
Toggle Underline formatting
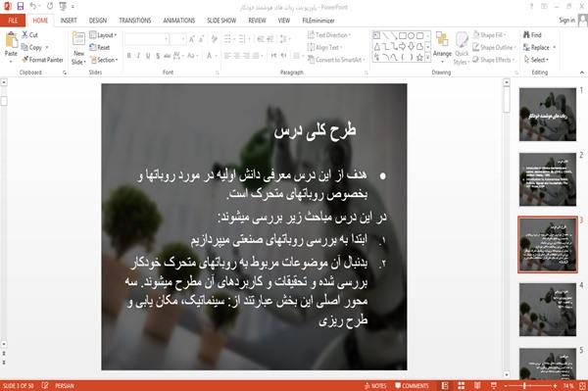point(148,56)
